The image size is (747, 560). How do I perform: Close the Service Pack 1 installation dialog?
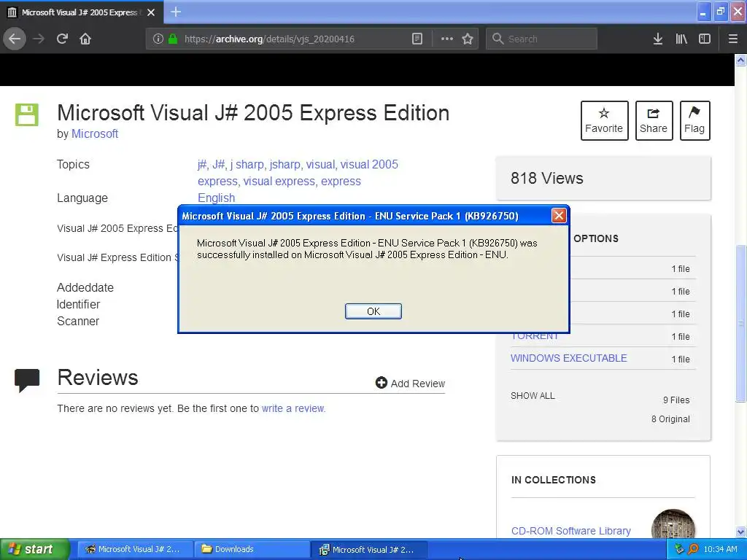tap(558, 216)
